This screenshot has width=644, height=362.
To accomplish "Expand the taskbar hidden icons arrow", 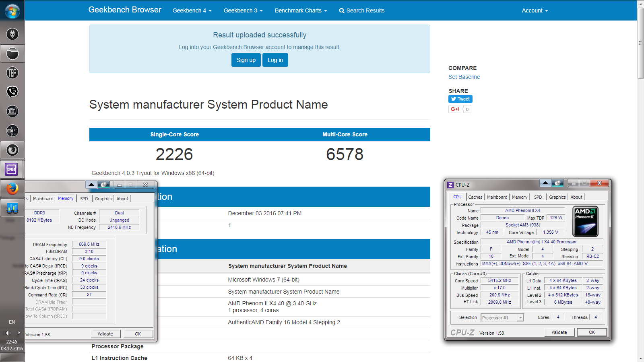I will pos(19,333).
